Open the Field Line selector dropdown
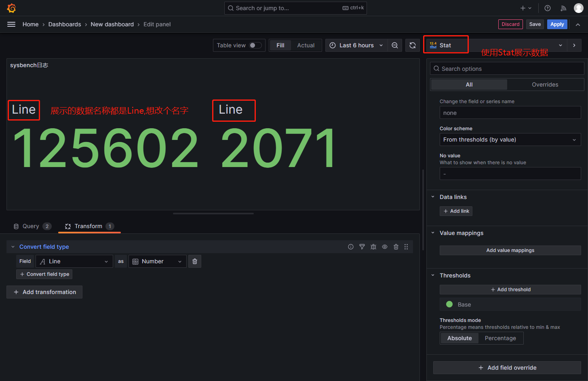Image resolution: width=588 pixels, height=381 pixels. (x=74, y=261)
